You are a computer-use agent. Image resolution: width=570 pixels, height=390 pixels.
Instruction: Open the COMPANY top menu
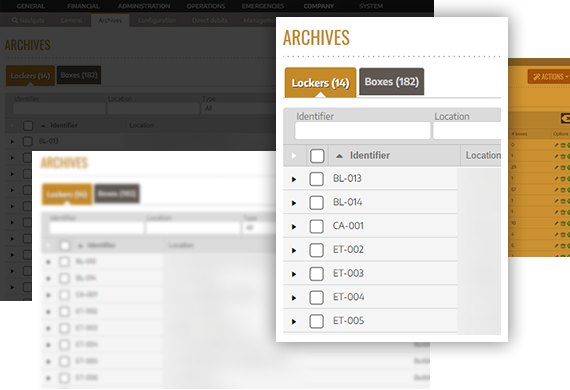click(x=318, y=6)
